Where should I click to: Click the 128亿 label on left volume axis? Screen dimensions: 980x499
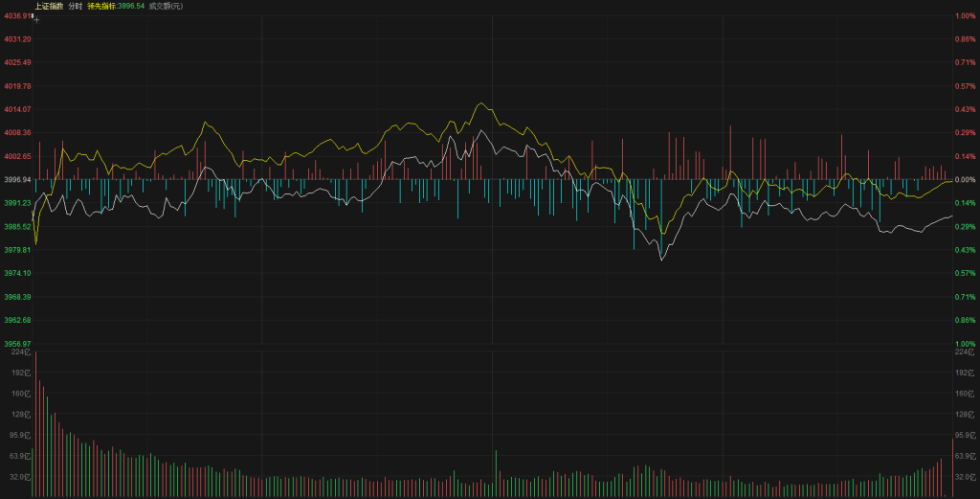click(x=19, y=414)
